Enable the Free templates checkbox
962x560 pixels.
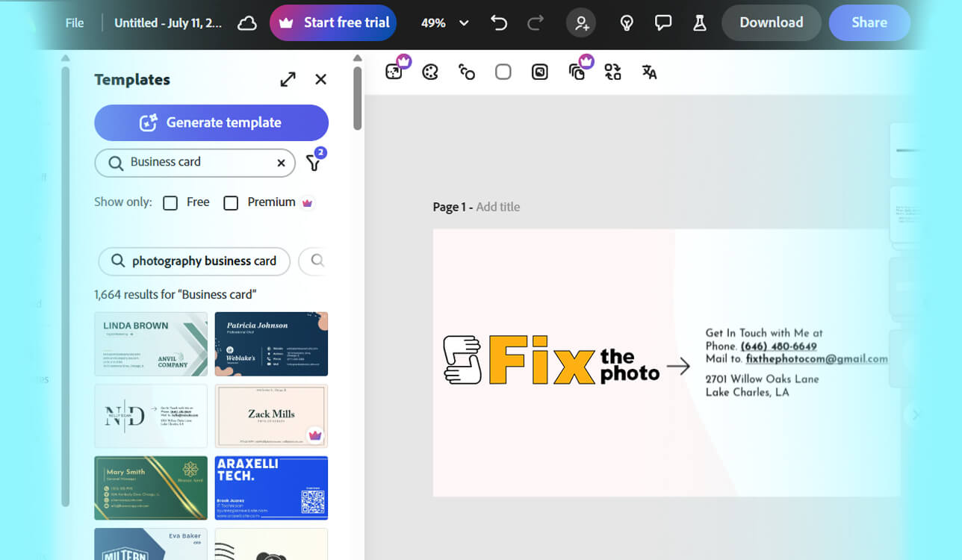click(170, 202)
